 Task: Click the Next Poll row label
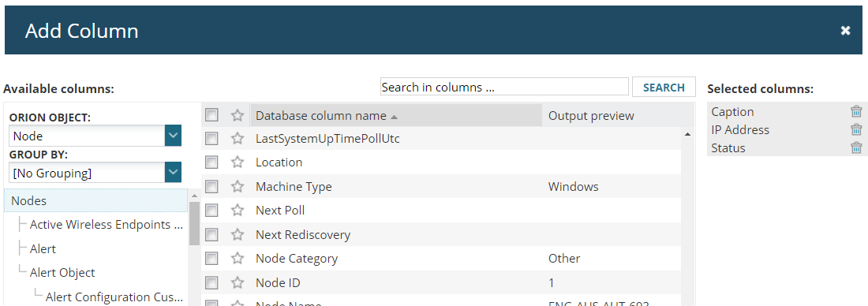(x=280, y=211)
